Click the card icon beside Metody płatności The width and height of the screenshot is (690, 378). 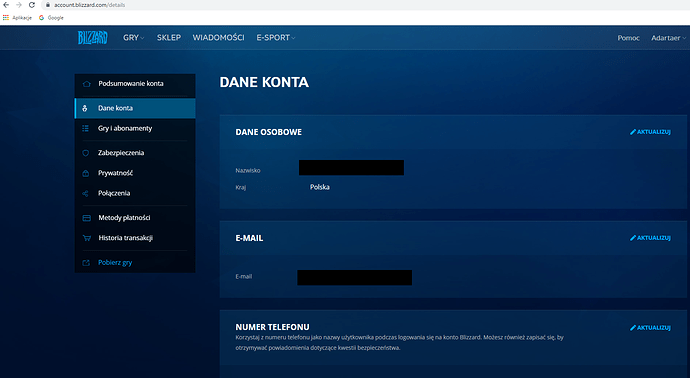[87, 218]
